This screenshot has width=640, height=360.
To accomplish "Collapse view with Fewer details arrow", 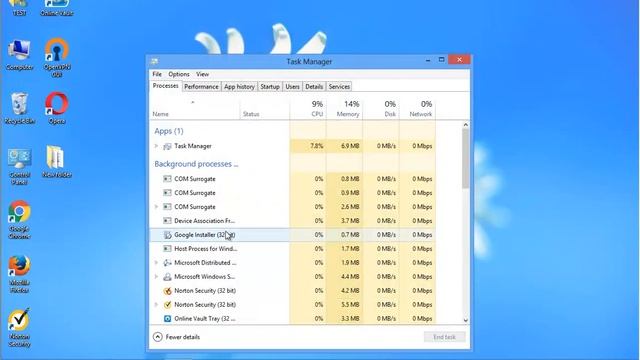I will (x=158, y=337).
